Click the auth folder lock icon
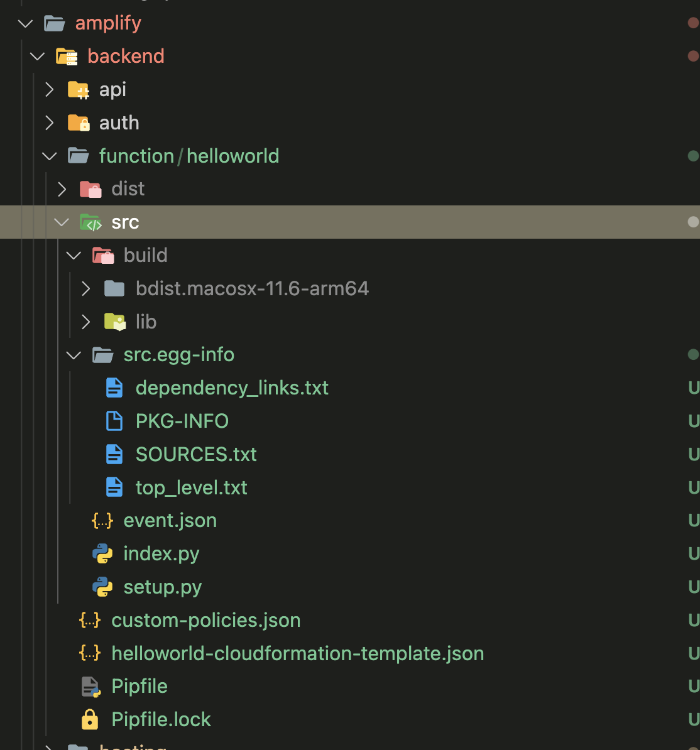 coord(79,123)
